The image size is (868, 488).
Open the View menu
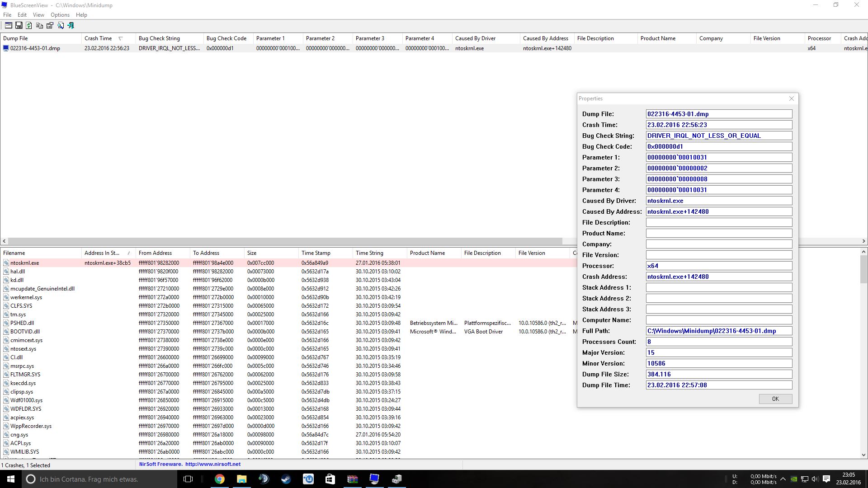click(38, 15)
